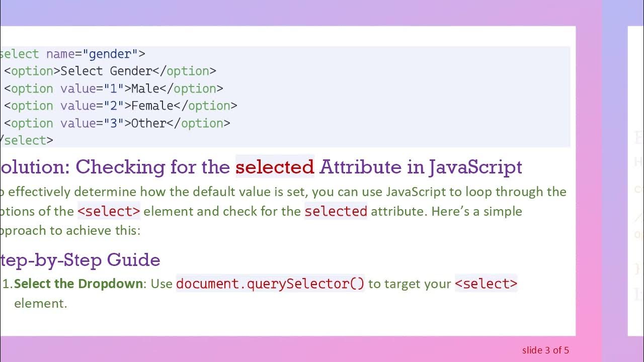The width and height of the screenshot is (644, 362).
Task: Click the word JavaScript in the heading
Action: [x=475, y=167]
